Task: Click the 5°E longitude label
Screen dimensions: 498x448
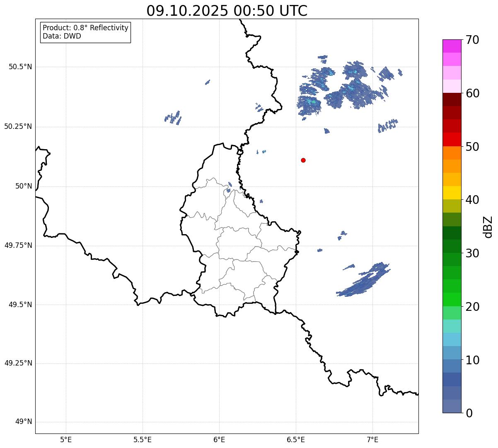Action: pyautogui.click(x=66, y=439)
